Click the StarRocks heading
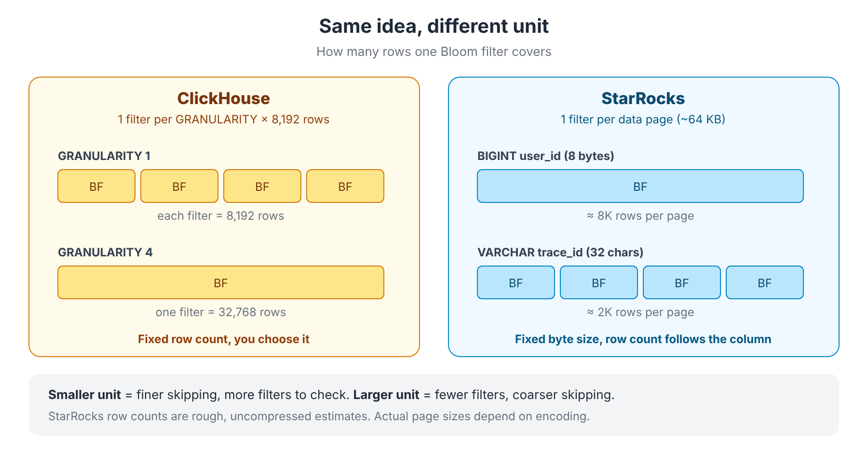The height and width of the screenshot is (453, 868). tap(643, 98)
